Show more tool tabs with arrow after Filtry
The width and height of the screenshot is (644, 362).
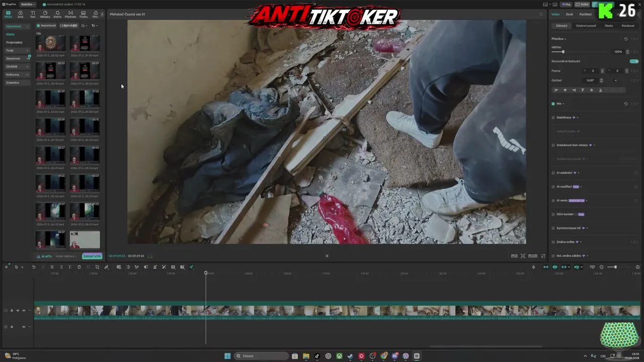(x=102, y=14)
